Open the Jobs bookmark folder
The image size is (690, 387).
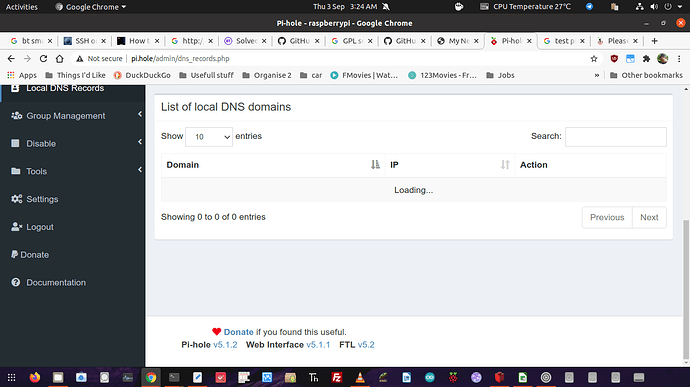coord(500,75)
